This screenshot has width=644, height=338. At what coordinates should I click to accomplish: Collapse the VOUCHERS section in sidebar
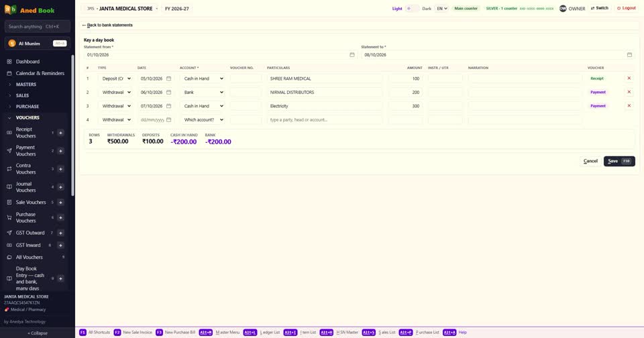28,117
